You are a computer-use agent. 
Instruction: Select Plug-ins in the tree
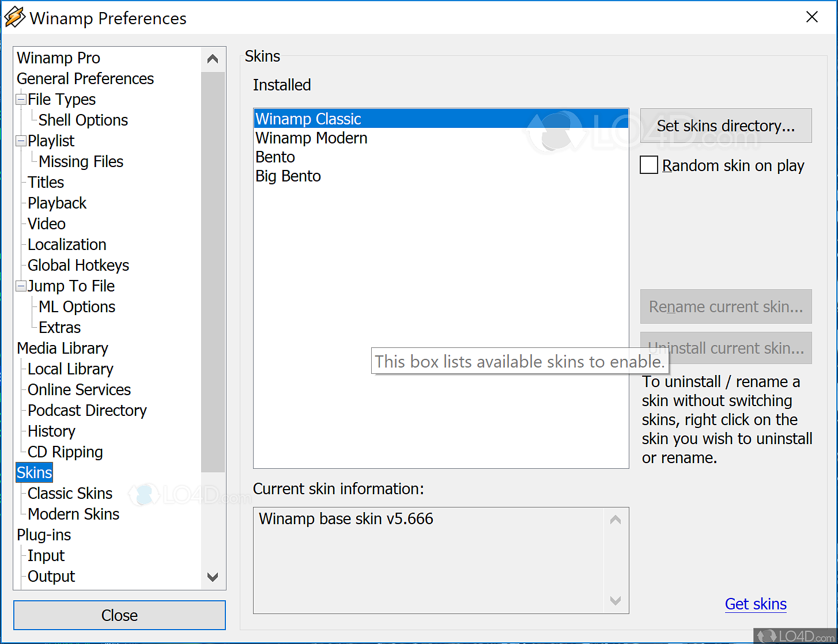click(44, 535)
